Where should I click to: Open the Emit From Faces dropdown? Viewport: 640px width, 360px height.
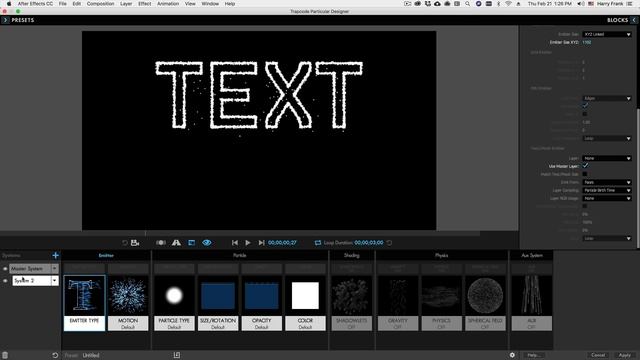(x=607, y=182)
